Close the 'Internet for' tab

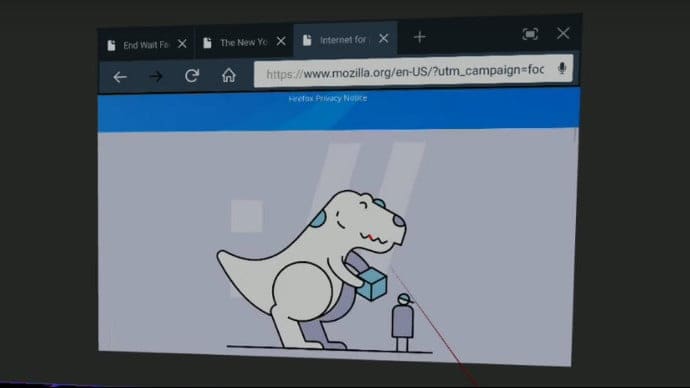coord(384,39)
